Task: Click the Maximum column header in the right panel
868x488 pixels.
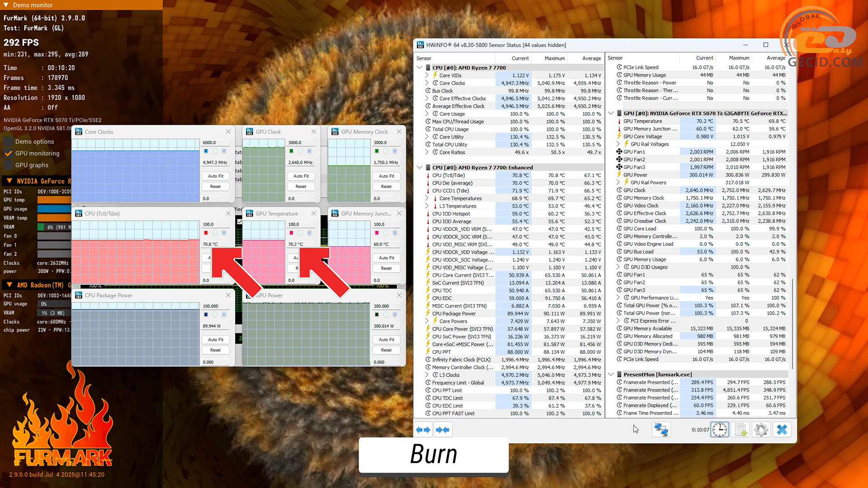Action: pos(734,58)
